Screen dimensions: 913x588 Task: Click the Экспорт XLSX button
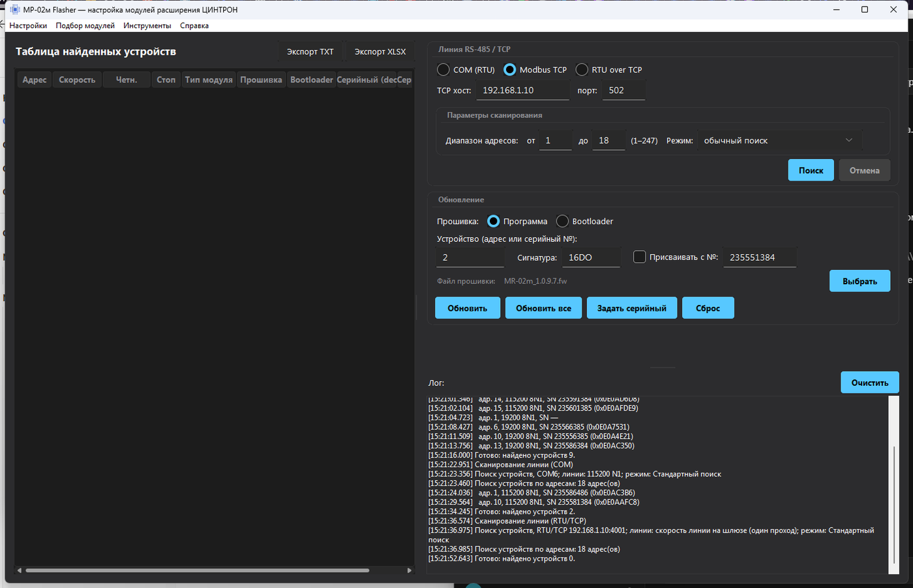pos(380,51)
